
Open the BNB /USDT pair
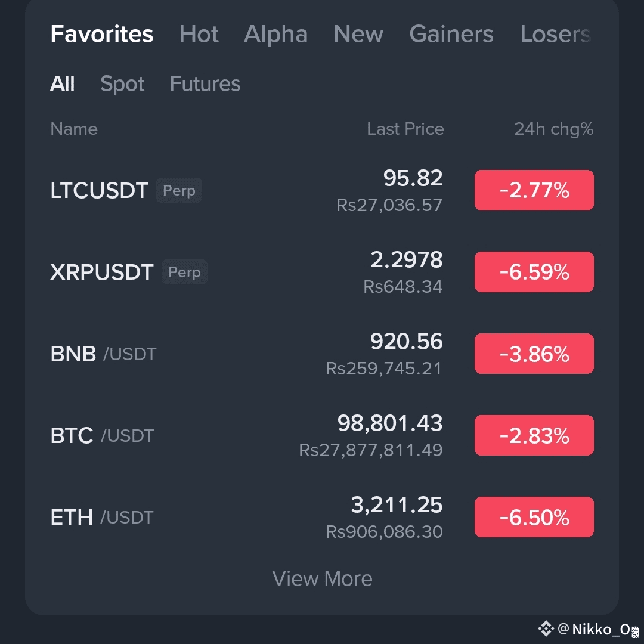click(103, 354)
